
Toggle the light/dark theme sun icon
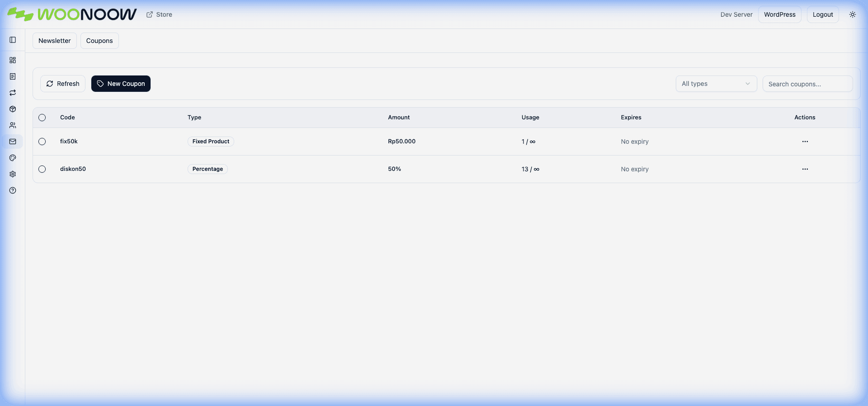pos(852,14)
